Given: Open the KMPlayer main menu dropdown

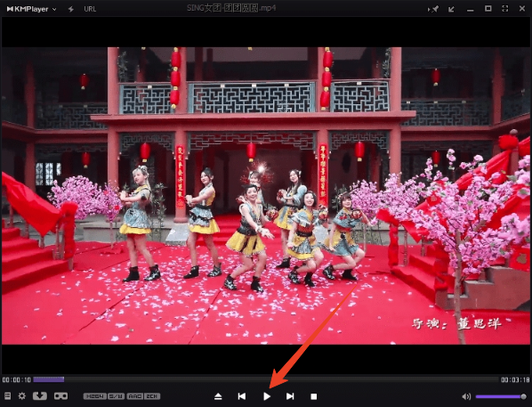Looking at the screenshot, I should (x=31, y=9).
